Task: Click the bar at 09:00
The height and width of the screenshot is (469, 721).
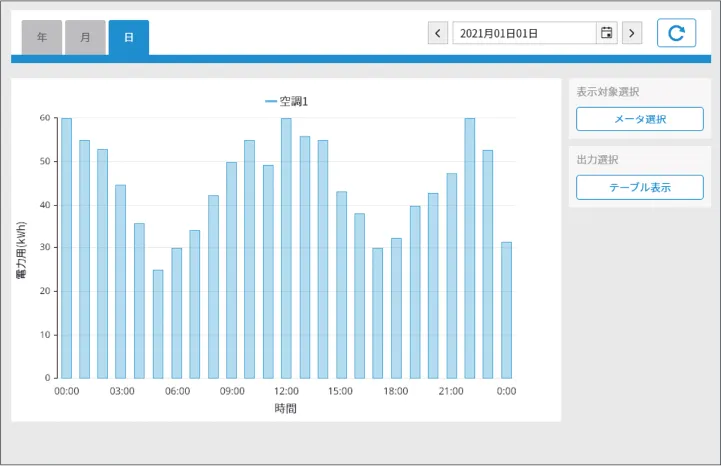Action: coord(231,270)
